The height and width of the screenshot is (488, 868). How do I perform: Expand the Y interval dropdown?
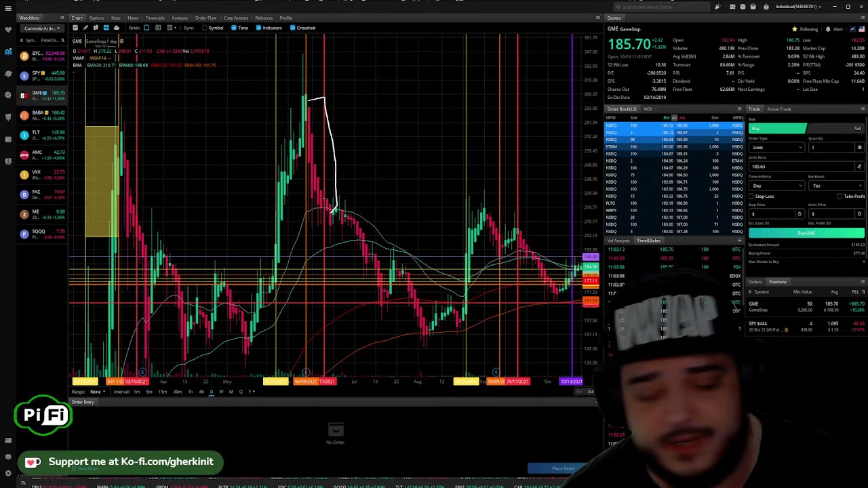(x=251, y=392)
